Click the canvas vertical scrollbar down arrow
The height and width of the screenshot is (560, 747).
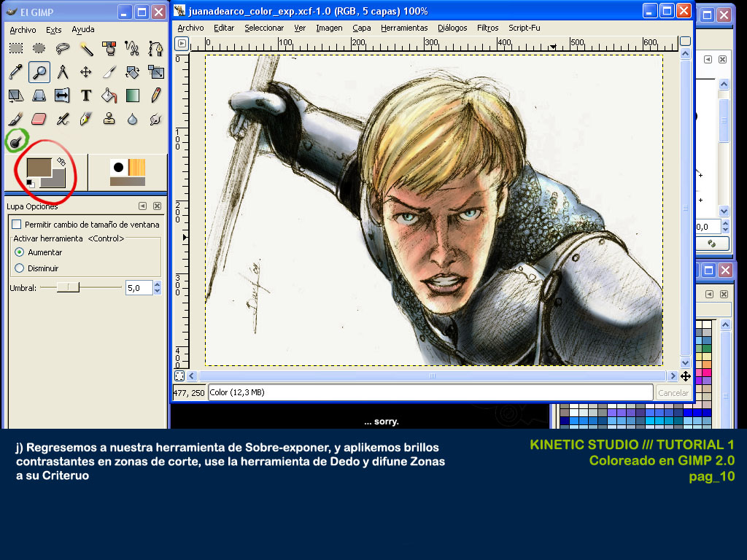coord(685,363)
